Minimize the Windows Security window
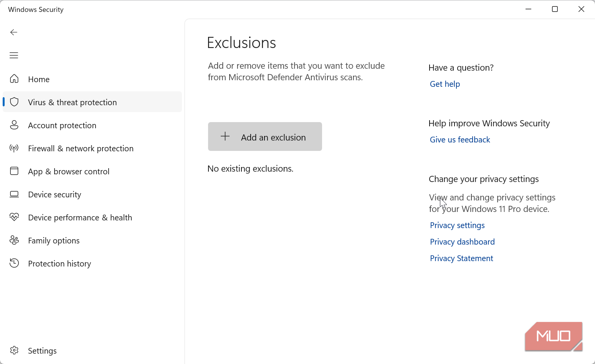 pyautogui.click(x=529, y=9)
